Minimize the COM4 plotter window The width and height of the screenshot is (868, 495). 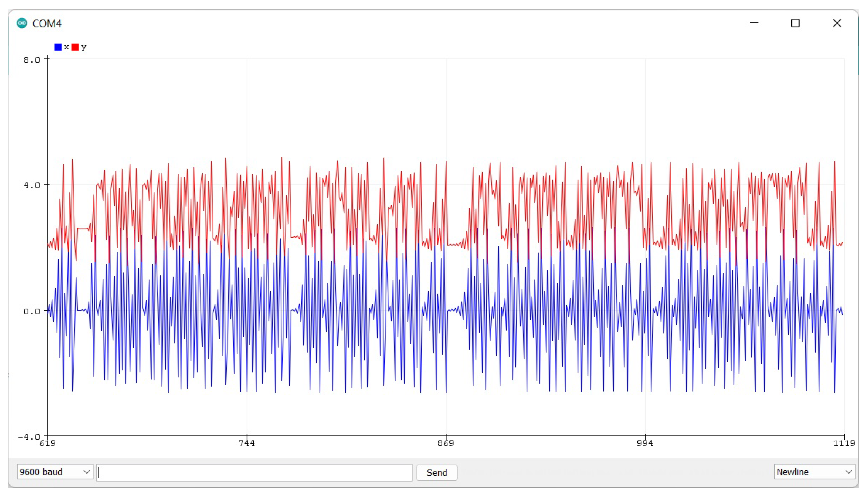pyautogui.click(x=754, y=23)
